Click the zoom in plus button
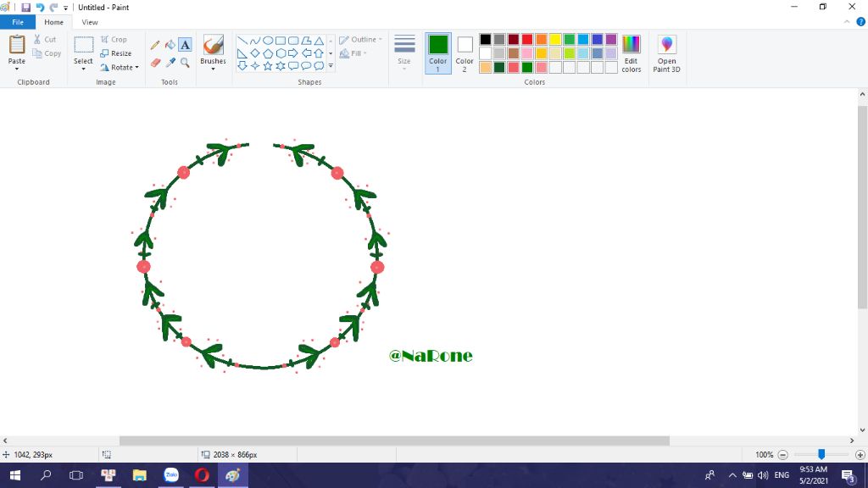Screen dimensions: 868x488 click(x=860, y=455)
